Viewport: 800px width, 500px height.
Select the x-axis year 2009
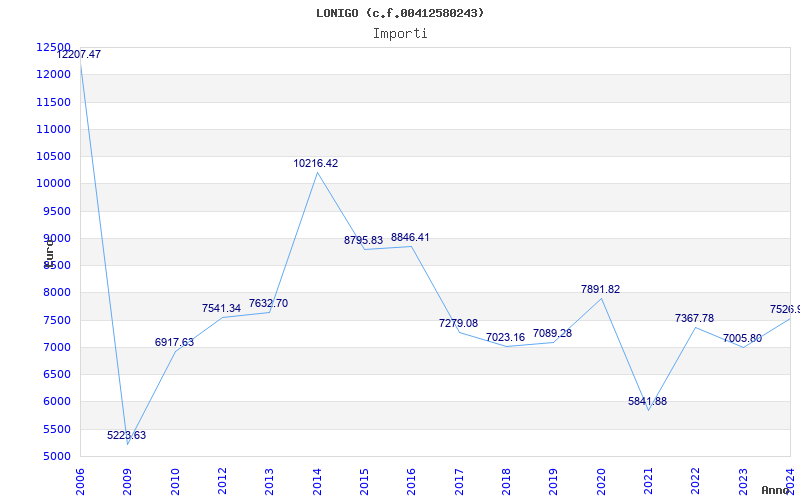point(128,481)
